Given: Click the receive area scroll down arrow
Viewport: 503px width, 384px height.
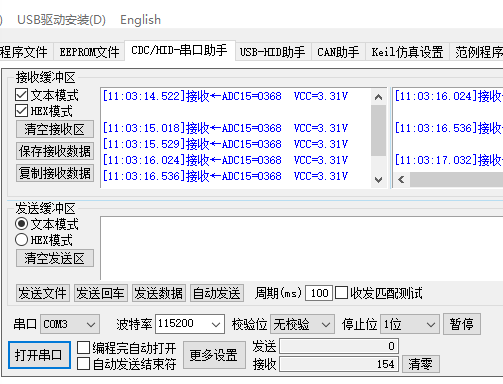Looking at the screenshot, I should (x=378, y=180).
